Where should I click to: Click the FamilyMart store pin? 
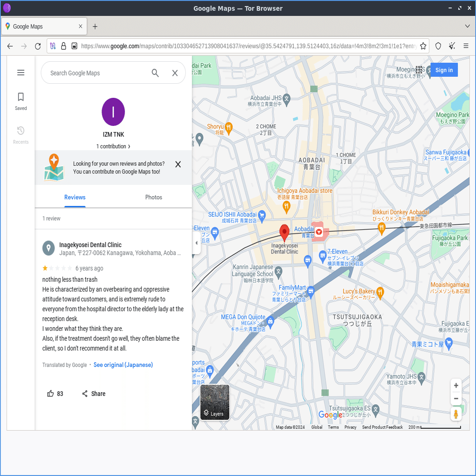click(x=311, y=292)
